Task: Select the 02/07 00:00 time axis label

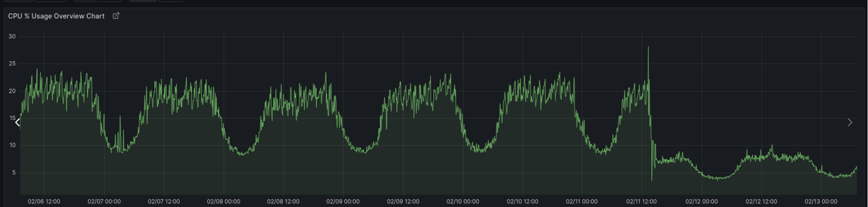Action: click(x=104, y=201)
